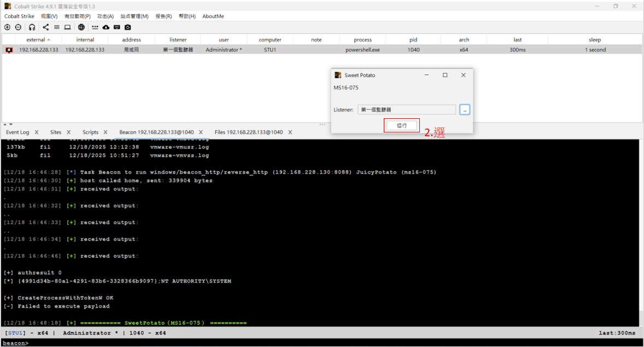Open listeners via headphones icon

click(x=32, y=27)
